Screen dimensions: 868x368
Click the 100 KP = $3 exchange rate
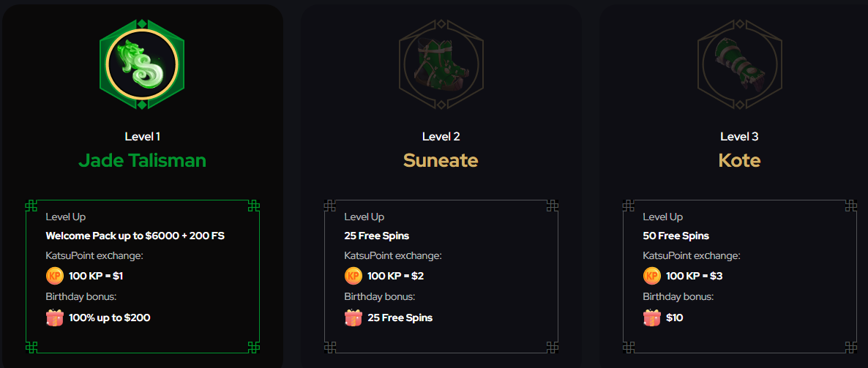point(695,276)
